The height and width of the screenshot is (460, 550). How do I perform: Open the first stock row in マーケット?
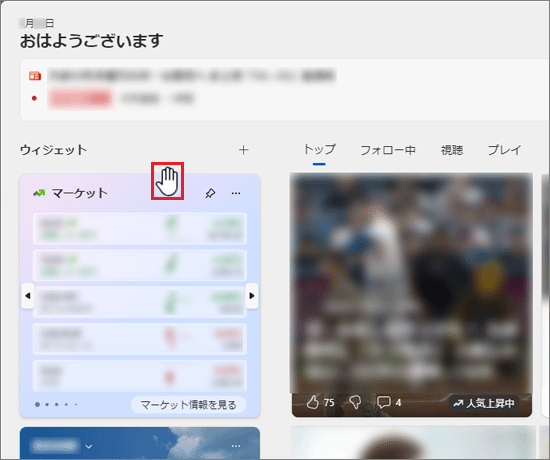click(140, 228)
